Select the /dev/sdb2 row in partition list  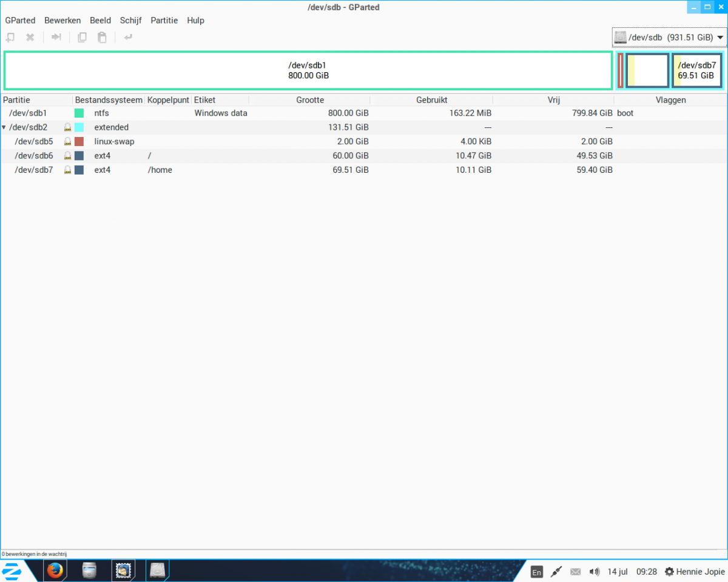(364, 127)
